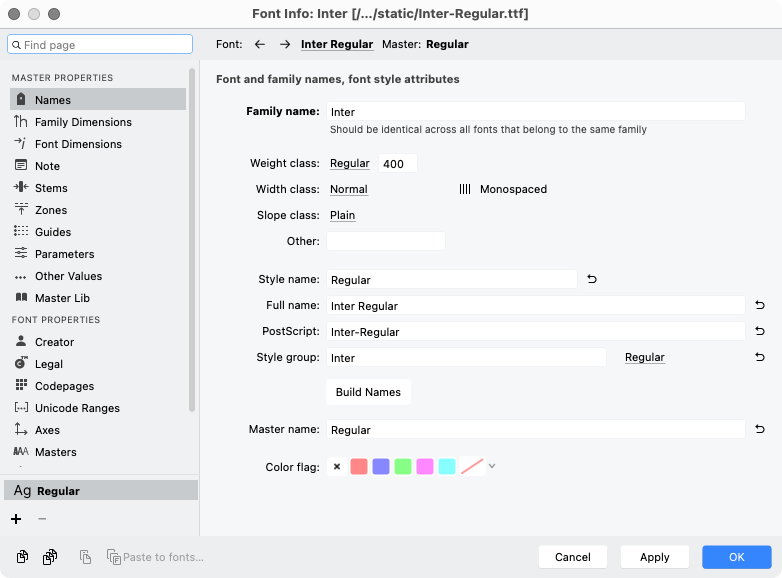The width and height of the screenshot is (782, 578).
Task: Choose the red color flag
Action: coord(359,467)
